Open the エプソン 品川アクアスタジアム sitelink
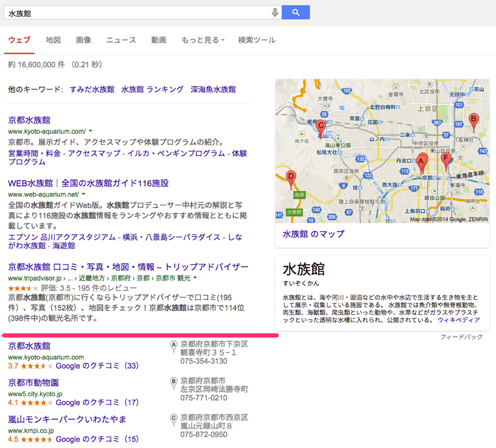This screenshot has height=448, width=496. (x=62, y=237)
